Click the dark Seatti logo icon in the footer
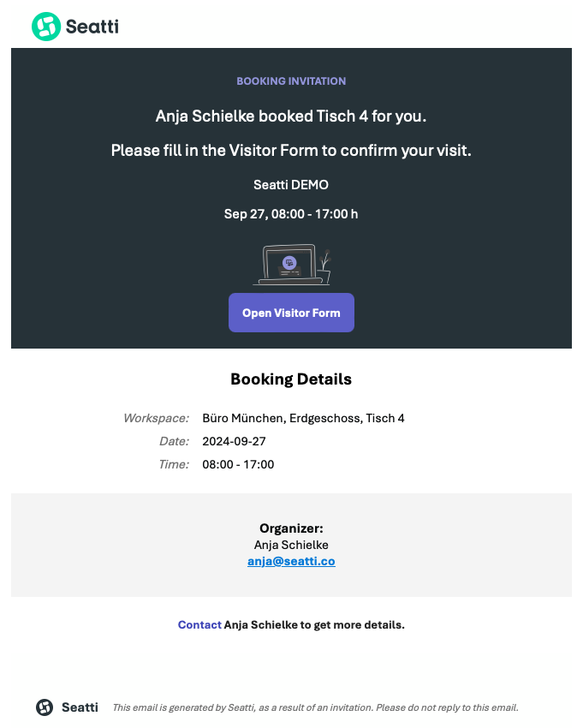Image resolution: width=583 pixels, height=728 pixels. [45, 707]
